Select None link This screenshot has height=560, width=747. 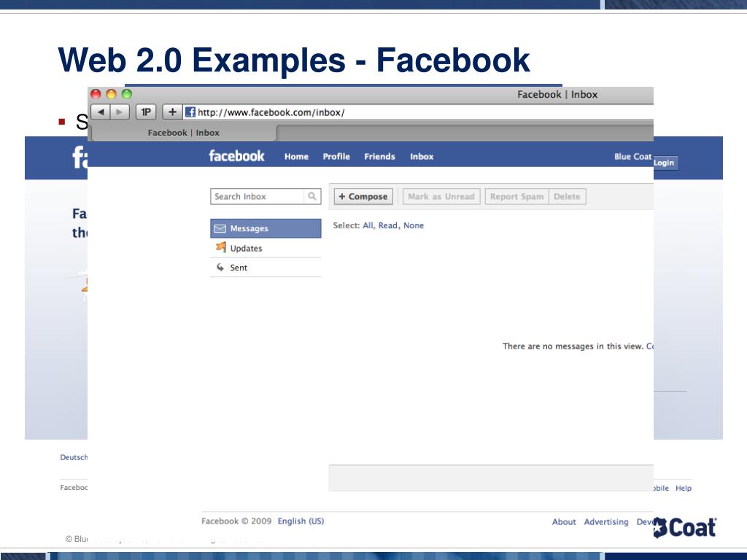[x=414, y=225]
